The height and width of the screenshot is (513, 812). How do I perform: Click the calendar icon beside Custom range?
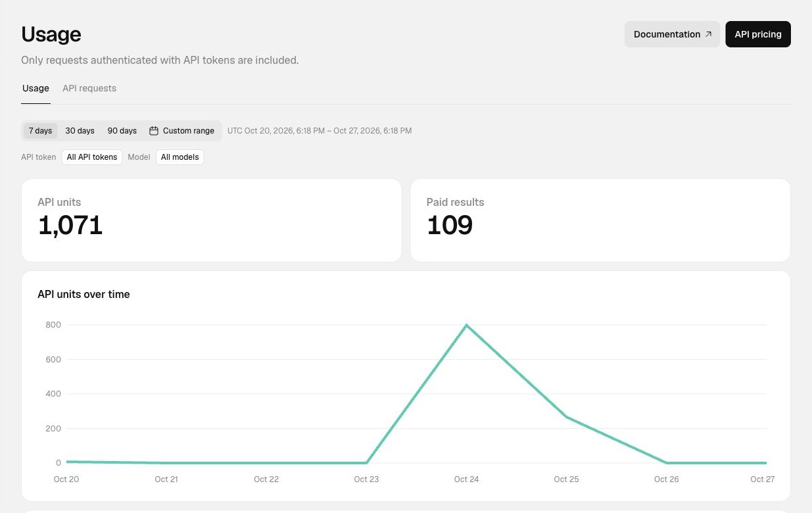pyautogui.click(x=154, y=131)
